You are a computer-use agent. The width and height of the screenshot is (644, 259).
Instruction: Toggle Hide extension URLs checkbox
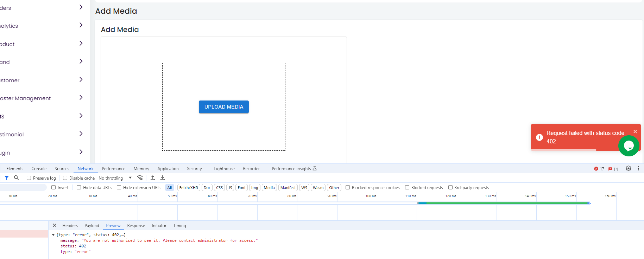click(x=119, y=187)
